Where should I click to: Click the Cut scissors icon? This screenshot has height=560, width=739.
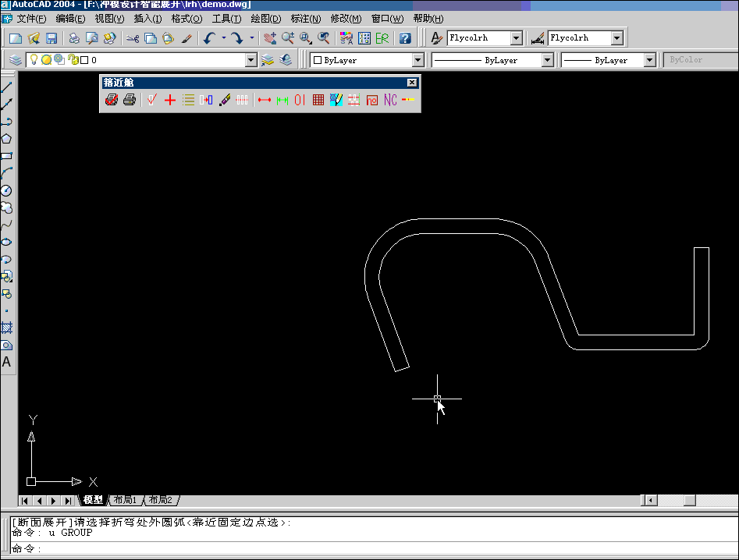(133, 38)
